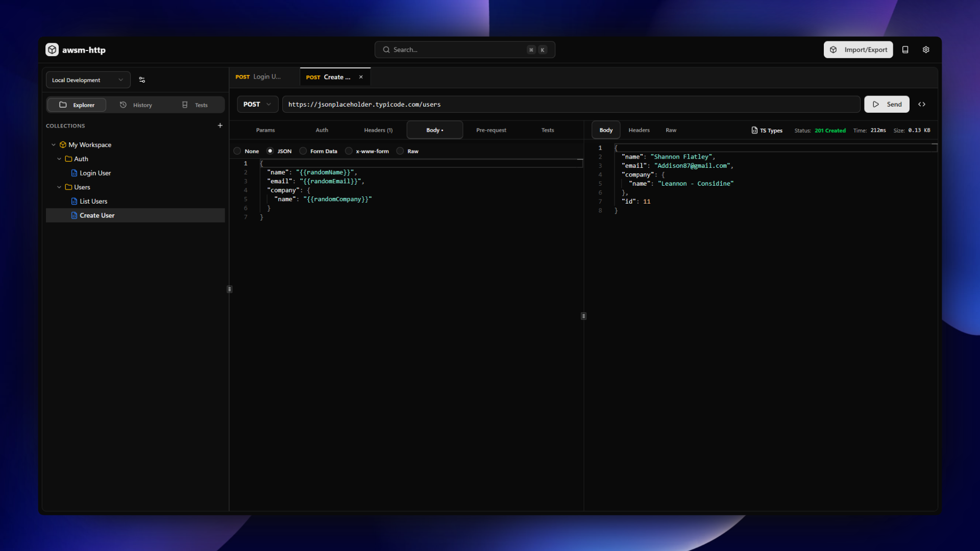Click the sidebar resize handle
The height and width of the screenshot is (551, 980).
[230, 289]
